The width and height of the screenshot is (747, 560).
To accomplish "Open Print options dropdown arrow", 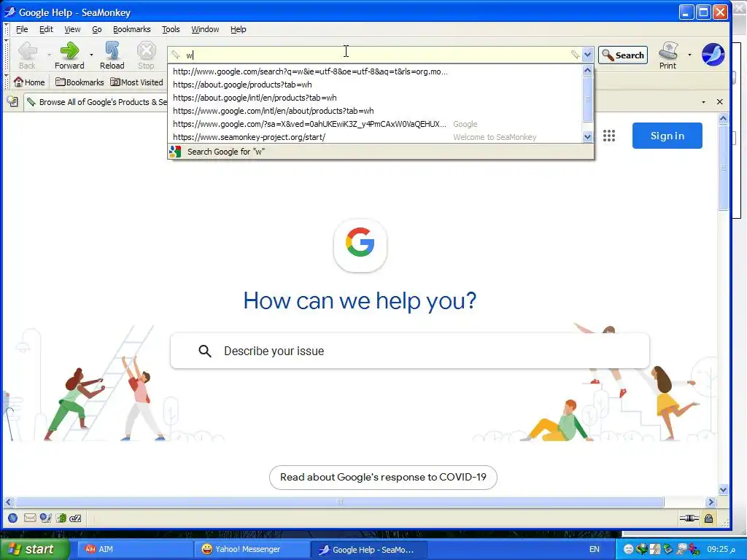I will (x=689, y=55).
